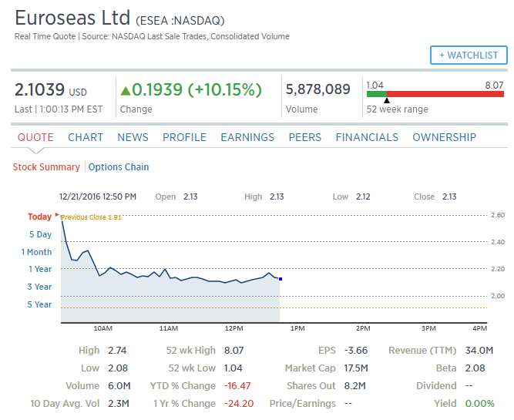Click the Previous Close 1.91 label
Screen dimensions: 514x420
point(91,217)
